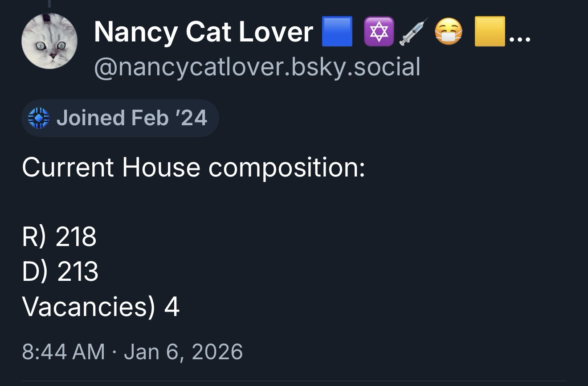Click the Jan 6, 2026 date

[184, 351]
